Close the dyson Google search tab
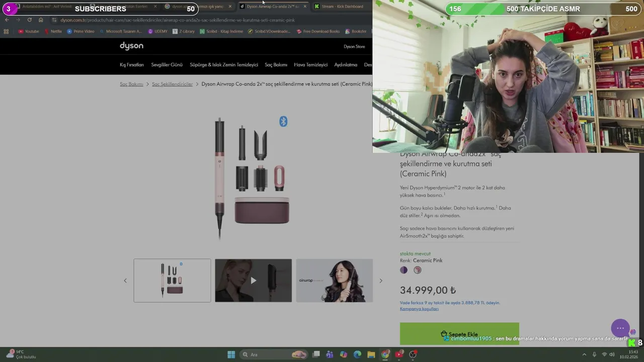 pos(230,7)
